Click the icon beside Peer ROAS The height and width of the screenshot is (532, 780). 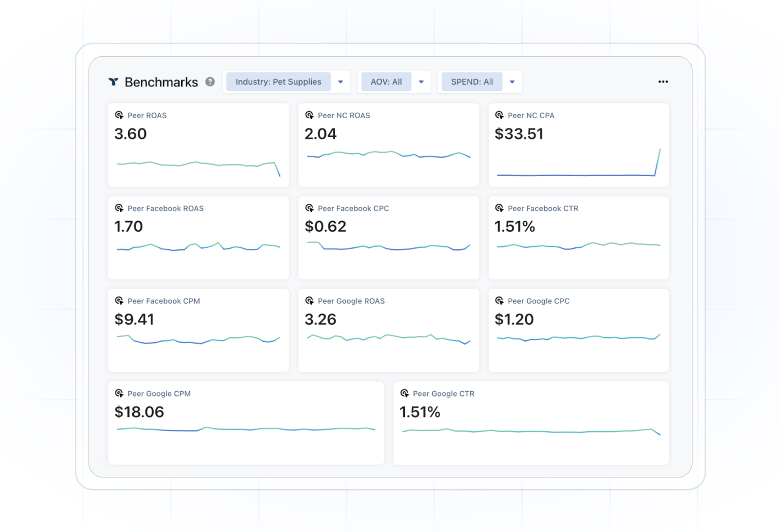(119, 115)
